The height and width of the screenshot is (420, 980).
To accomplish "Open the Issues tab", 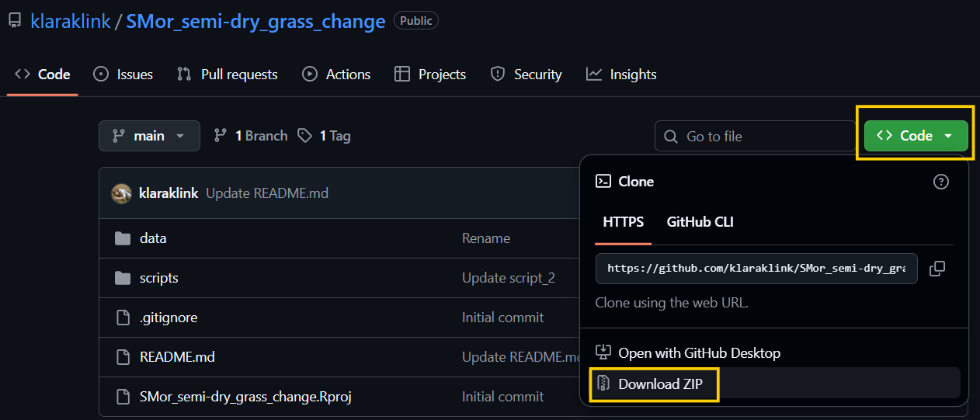I will pyautogui.click(x=123, y=75).
